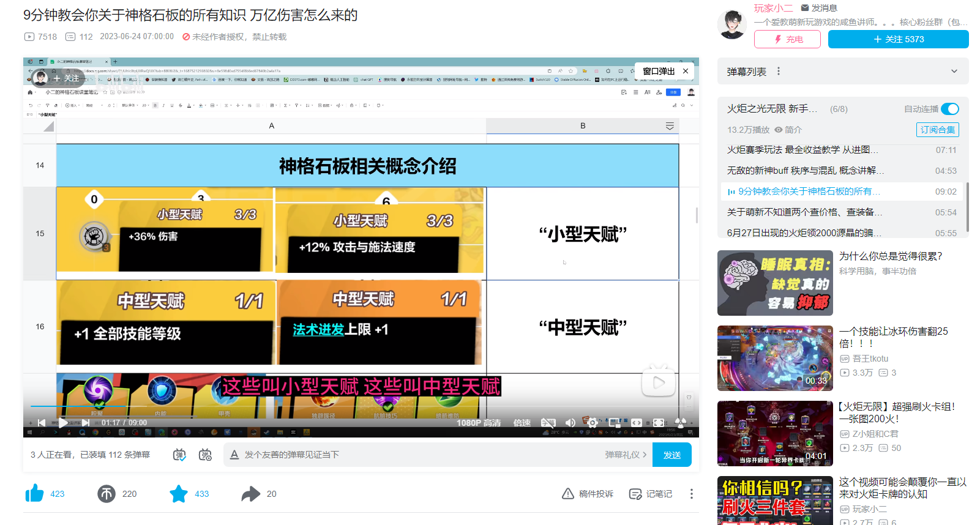Open the 1080P 高清 quality menu
The image size is (980, 525).
479,423
